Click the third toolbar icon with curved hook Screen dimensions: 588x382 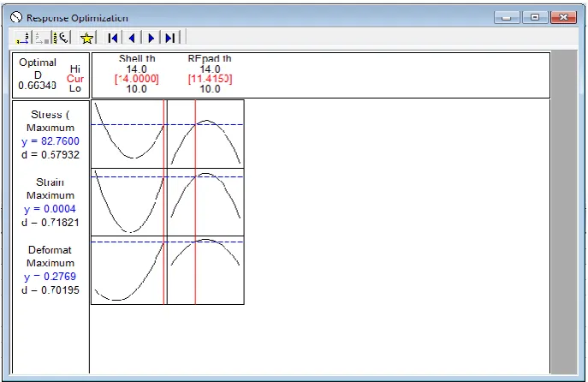[x=61, y=38]
